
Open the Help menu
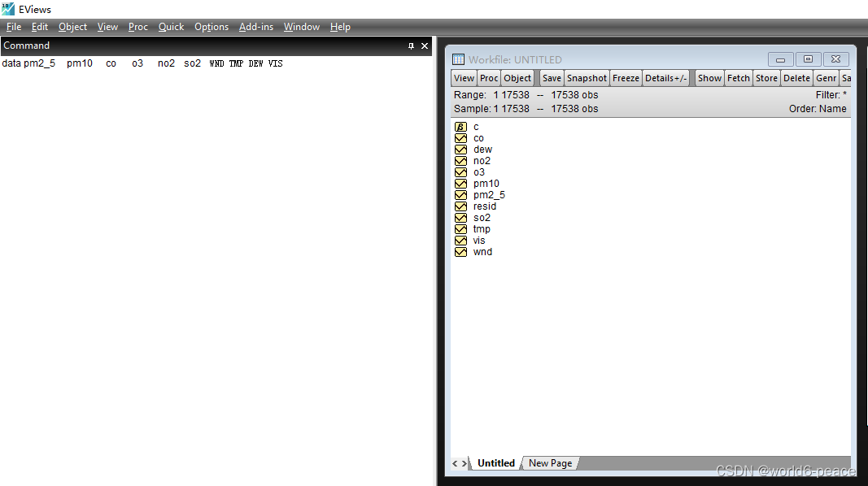coord(340,27)
